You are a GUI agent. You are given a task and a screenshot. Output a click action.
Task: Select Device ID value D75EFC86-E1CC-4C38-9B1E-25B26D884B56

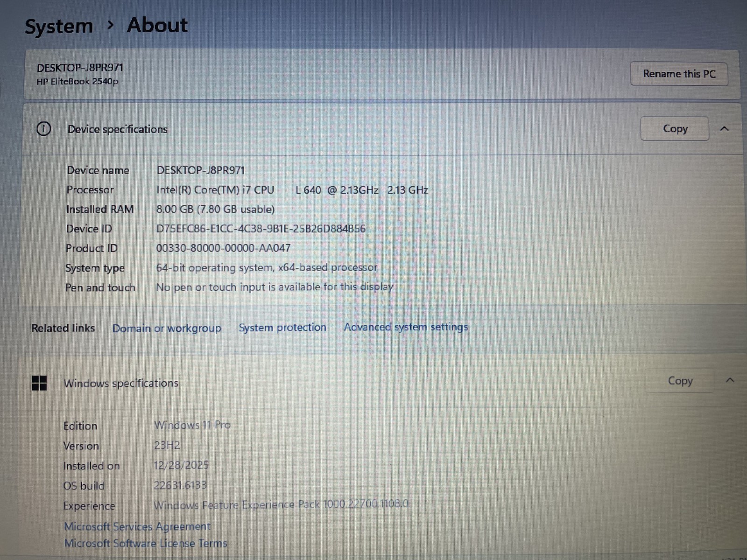[261, 229]
